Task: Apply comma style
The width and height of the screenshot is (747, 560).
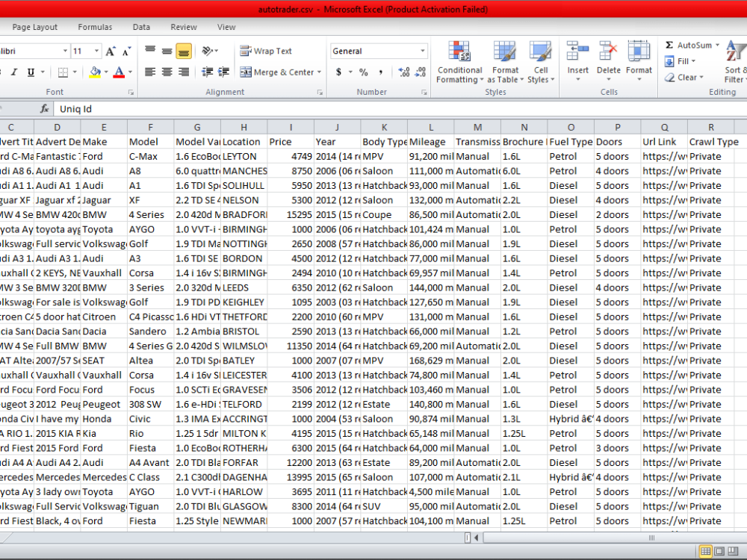Action: pyautogui.click(x=380, y=72)
